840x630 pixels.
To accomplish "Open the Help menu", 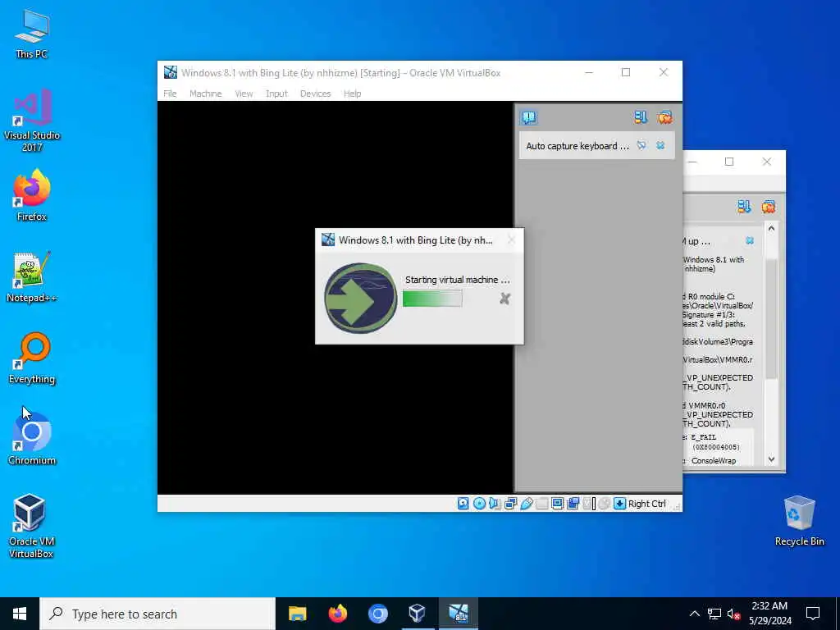I will 352,94.
